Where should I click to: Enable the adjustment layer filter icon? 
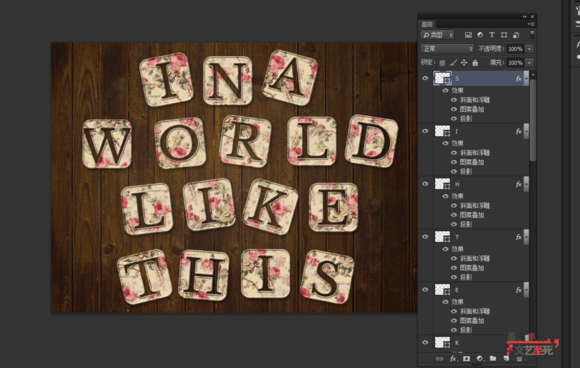(480, 35)
